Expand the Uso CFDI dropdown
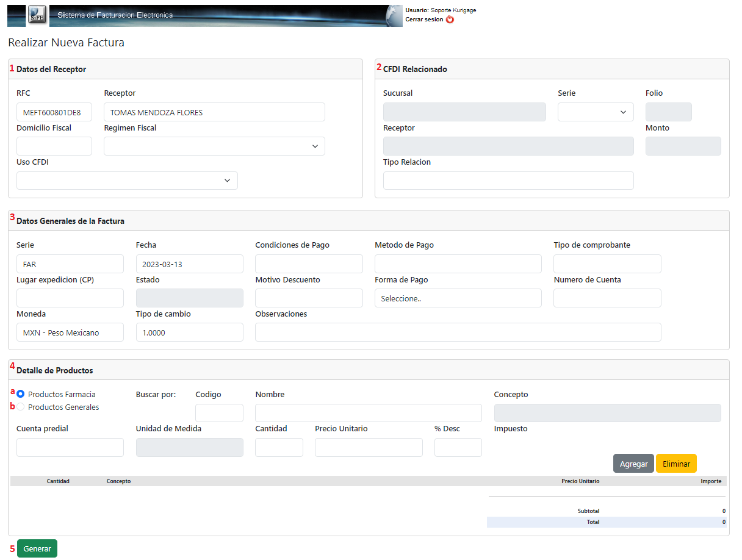The height and width of the screenshot is (560, 742). pos(127,181)
